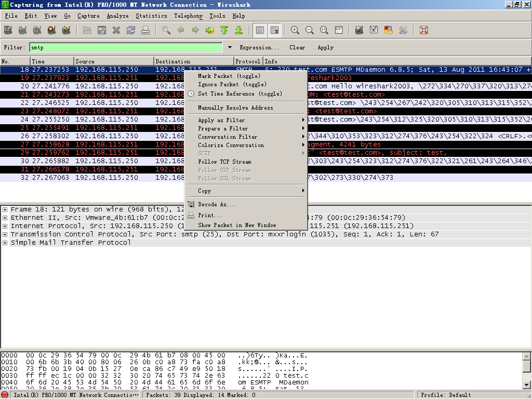This screenshot has height=399, width=532.
Task: Open Conversation Filter submenu
Action: (246, 137)
